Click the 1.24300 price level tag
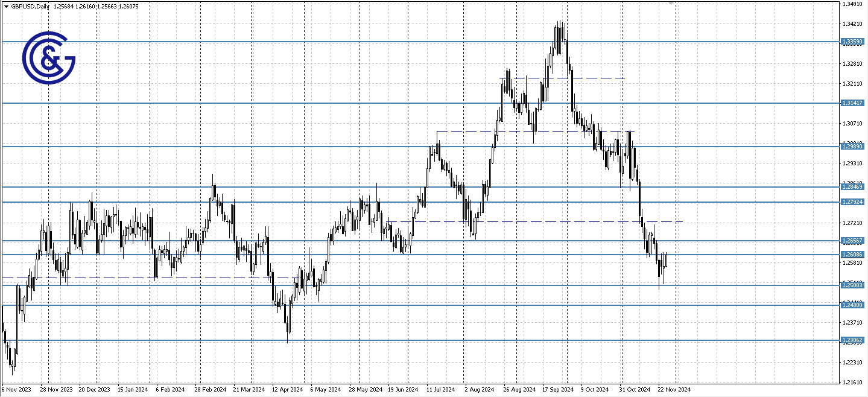 click(x=852, y=305)
